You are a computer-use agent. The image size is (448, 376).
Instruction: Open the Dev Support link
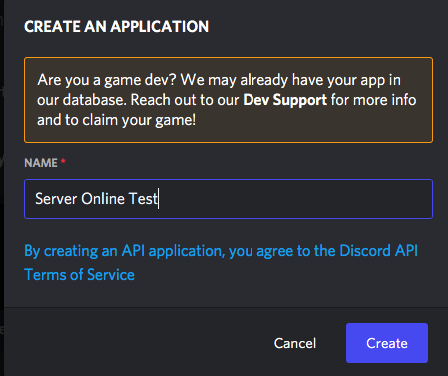point(285,100)
